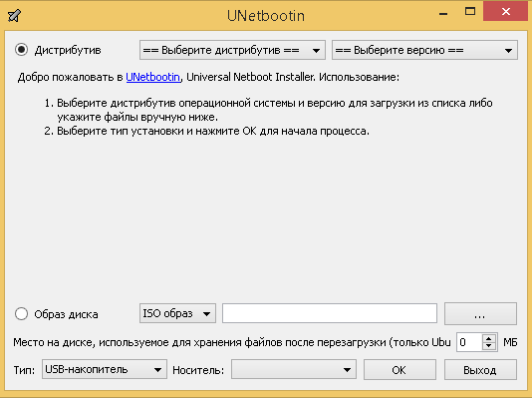Image resolution: width=532 pixels, height=398 pixels.
Task: Open the USB-накопитель type dropdown
Action: pyautogui.click(x=105, y=369)
